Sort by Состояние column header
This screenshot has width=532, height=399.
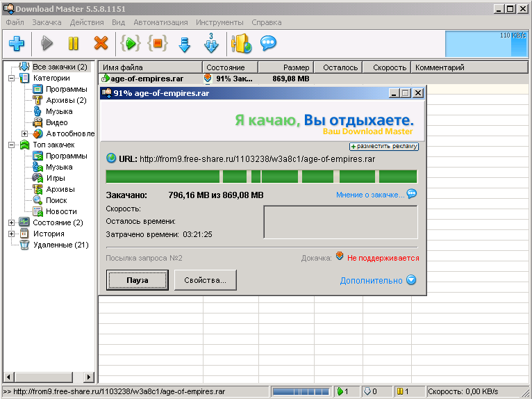(x=231, y=67)
